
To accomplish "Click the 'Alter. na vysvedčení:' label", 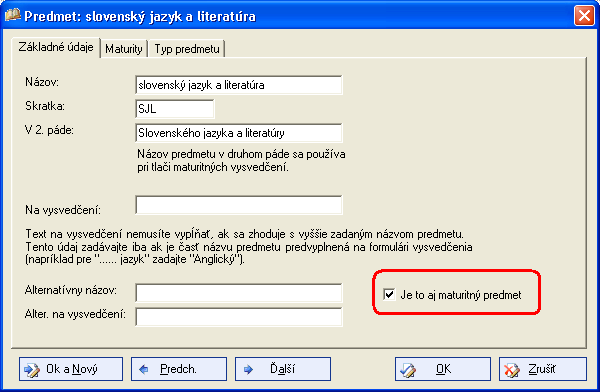I will click(75, 314).
